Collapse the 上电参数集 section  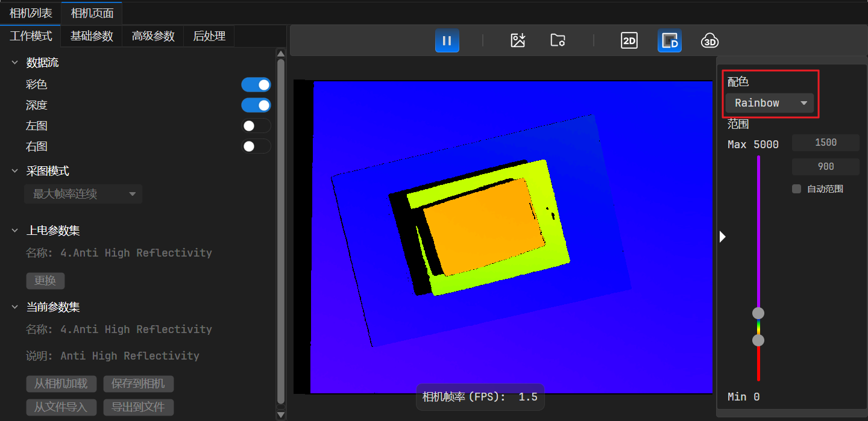pyautogui.click(x=15, y=231)
